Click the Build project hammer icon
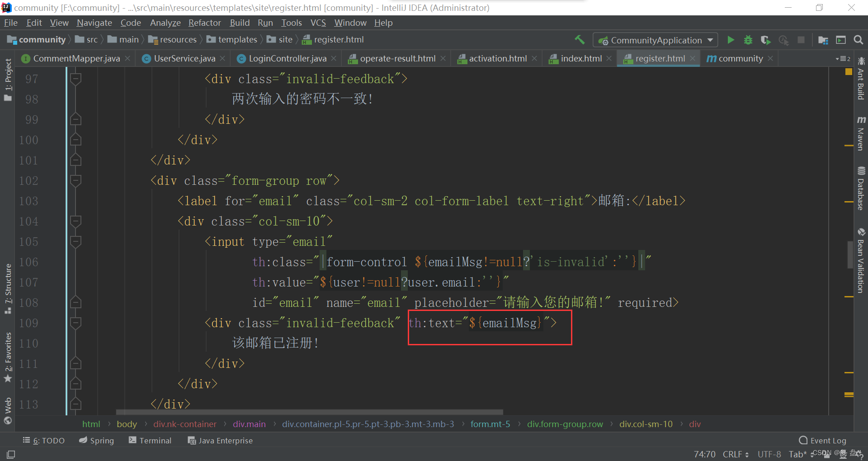Viewport: 868px width, 461px height. [x=580, y=40]
